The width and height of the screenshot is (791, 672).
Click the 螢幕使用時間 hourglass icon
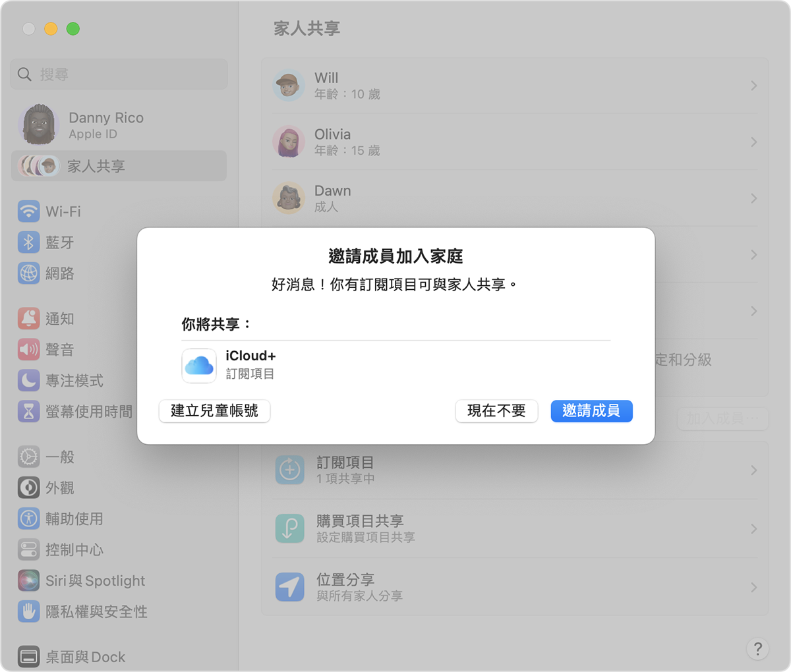point(29,411)
